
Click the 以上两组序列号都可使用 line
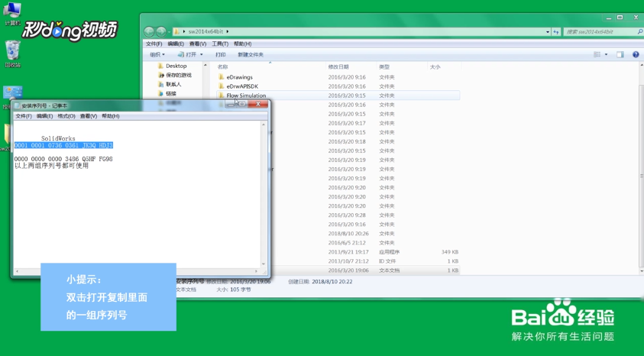(x=51, y=166)
